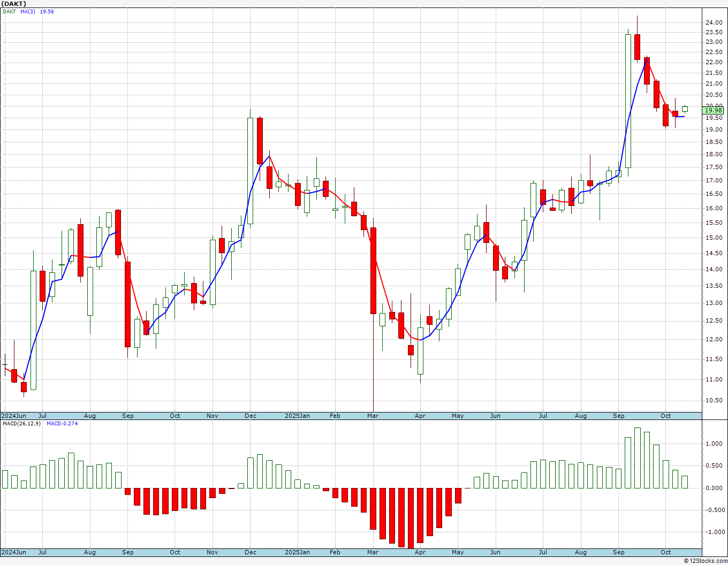Click the 14.50 price axis label

point(714,253)
